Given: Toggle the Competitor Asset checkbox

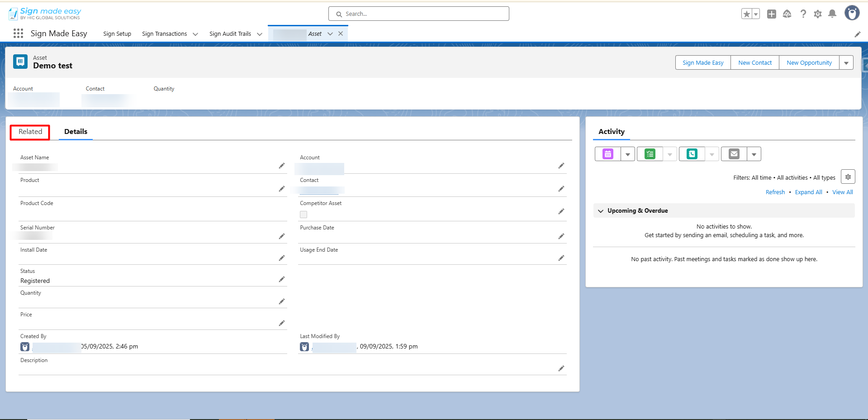Looking at the screenshot, I should coord(304,215).
